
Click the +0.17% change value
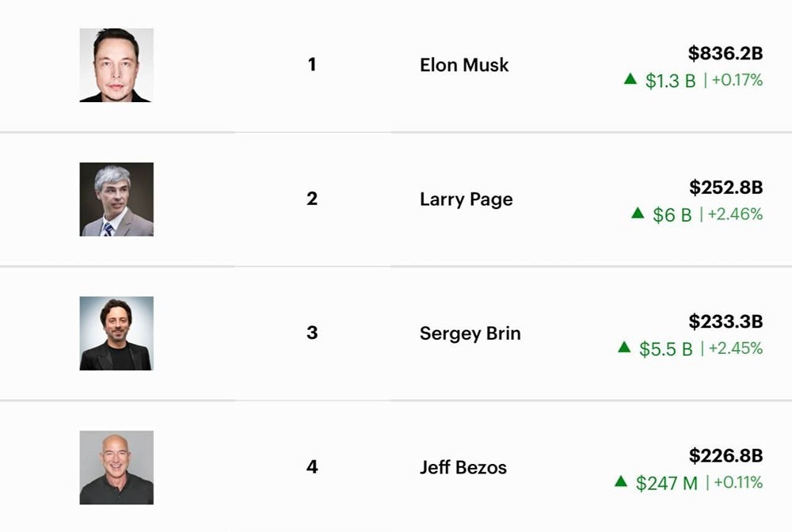pos(736,80)
